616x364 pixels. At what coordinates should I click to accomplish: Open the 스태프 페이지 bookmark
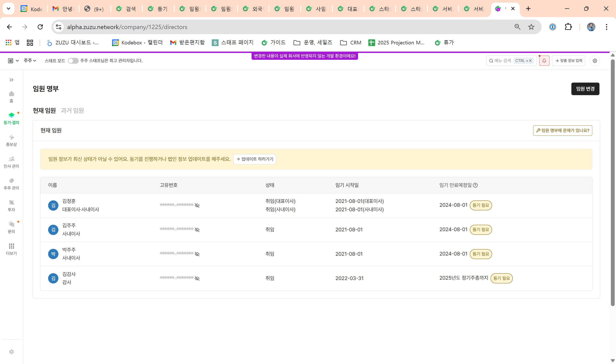[232, 43]
